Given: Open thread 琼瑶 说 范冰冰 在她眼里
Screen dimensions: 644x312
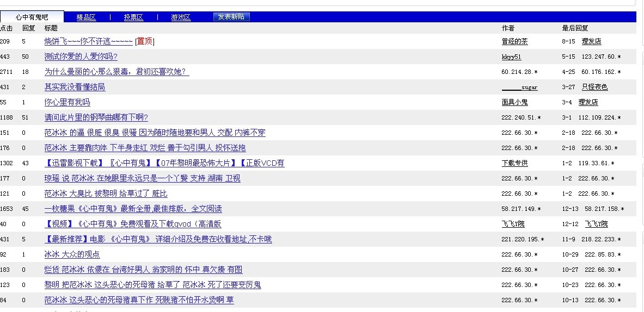Looking at the screenshot, I should pos(142,178).
